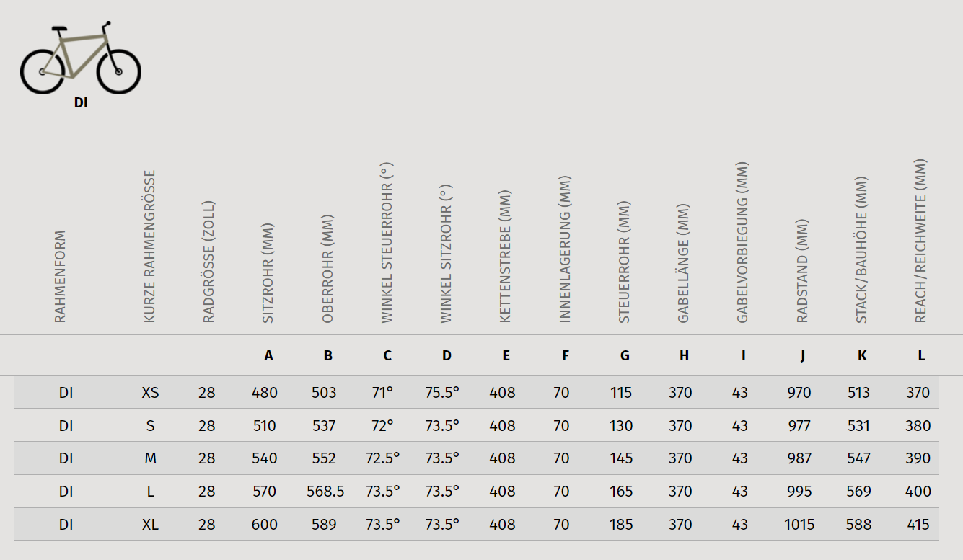Image resolution: width=963 pixels, height=560 pixels.
Task: Select the Gabelvorbiegung (MM) header
Action: (x=742, y=243)
